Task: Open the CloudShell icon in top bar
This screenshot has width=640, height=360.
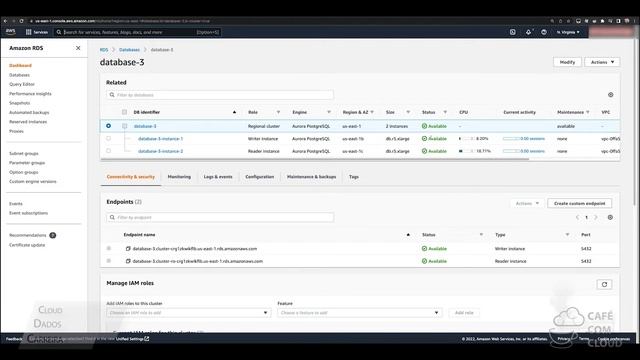Action: pyautogui.click(x=513, y=32)
